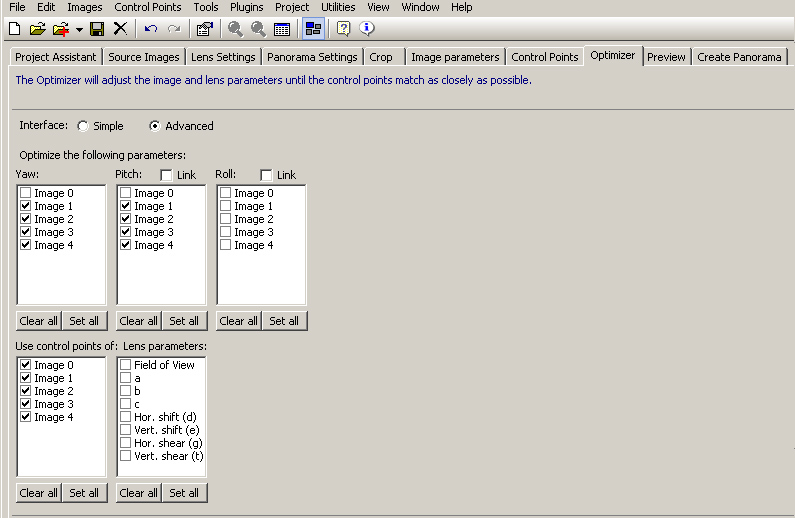Open the Images menu
Screen dimensions: 795x518
click(x=85, y=7)
